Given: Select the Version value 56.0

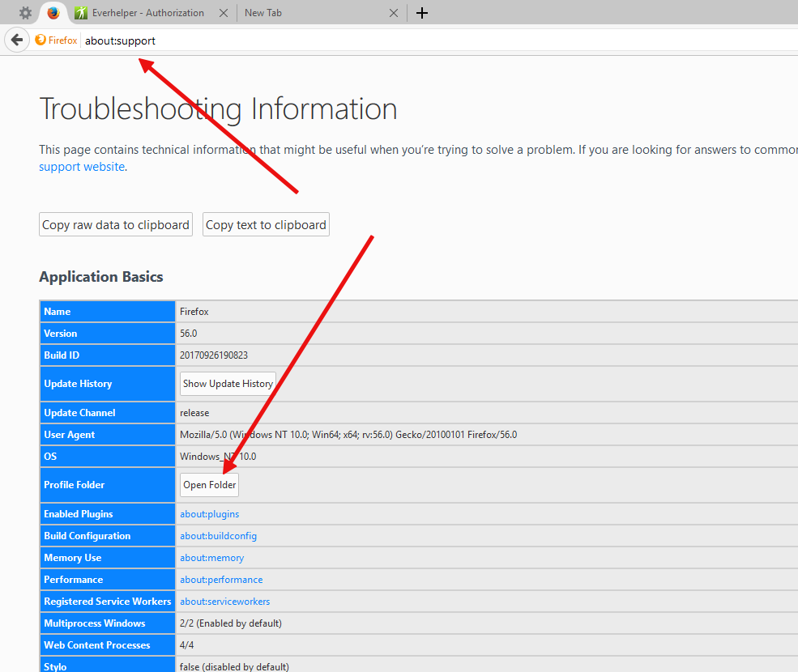Looking at the screenshot, I should [188, 334].
